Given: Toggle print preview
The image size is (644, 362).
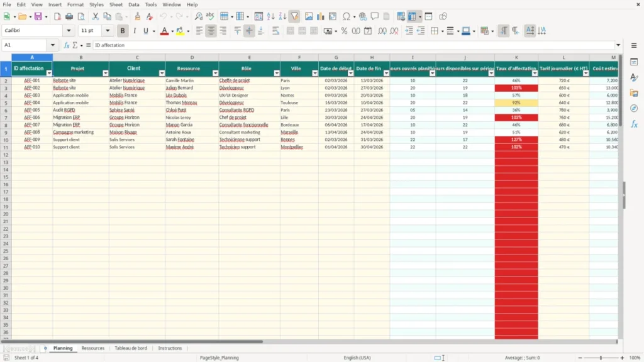Looking at the screenshot, I should tap(81, 16).
